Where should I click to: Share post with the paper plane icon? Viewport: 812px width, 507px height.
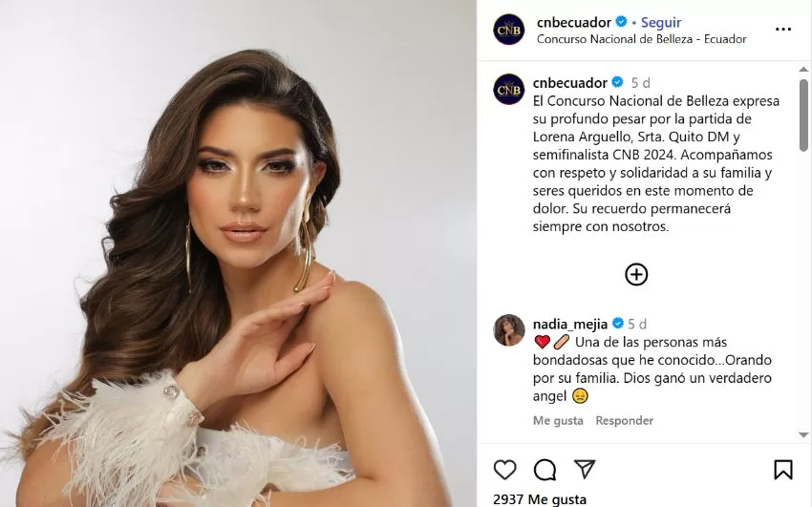point(585,469)
